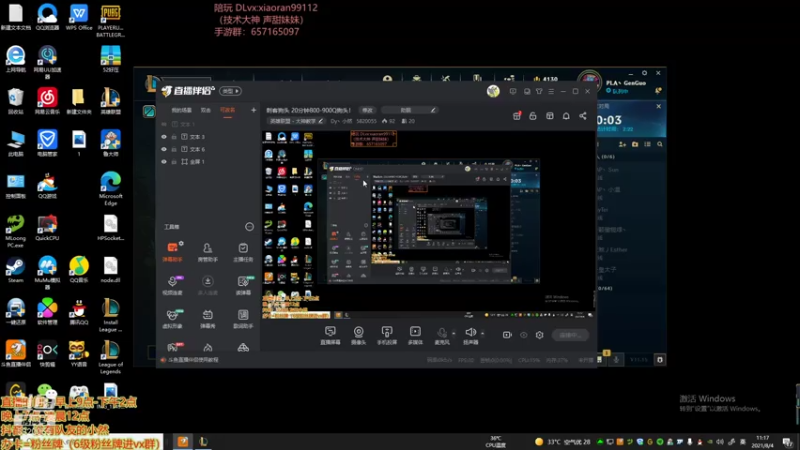This screenshot has height=450, width=800.
Task: Edit the pill field right of 修改 button
Action: pos(409,110)
